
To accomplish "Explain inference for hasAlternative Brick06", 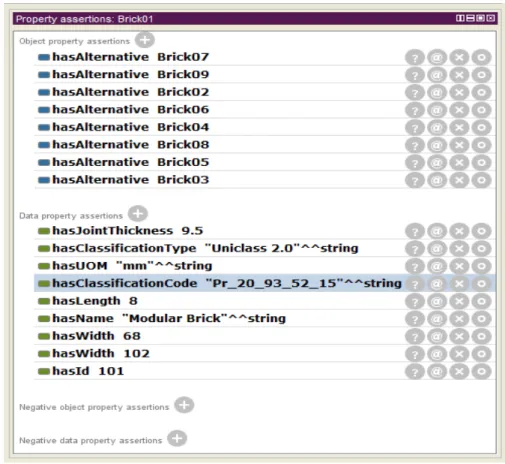I will pos(415,110).
